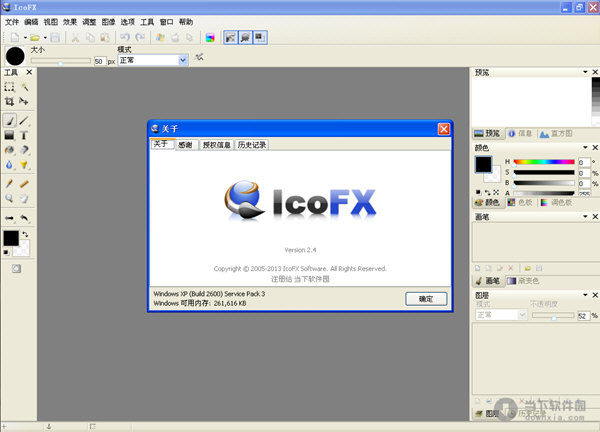Screen dimensions: 600x432
Task: Close the 画笔 brush panel
Action: point(595,217)
